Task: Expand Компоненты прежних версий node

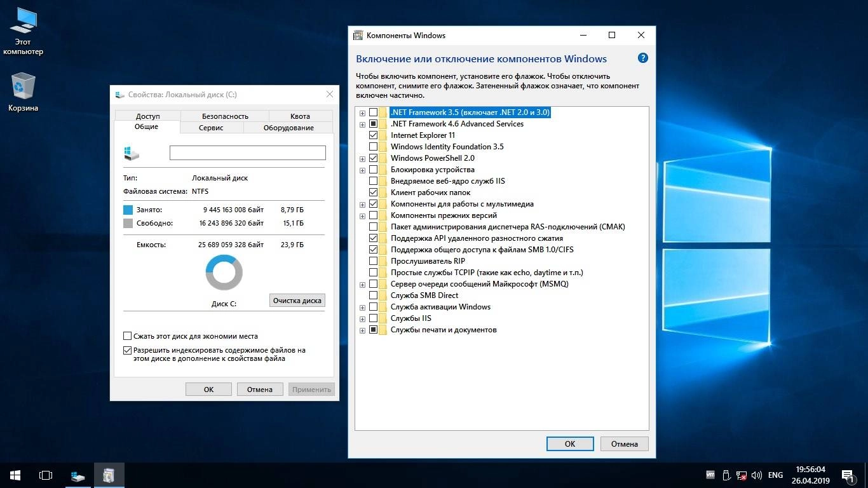Action: click(x=362, y=216)
